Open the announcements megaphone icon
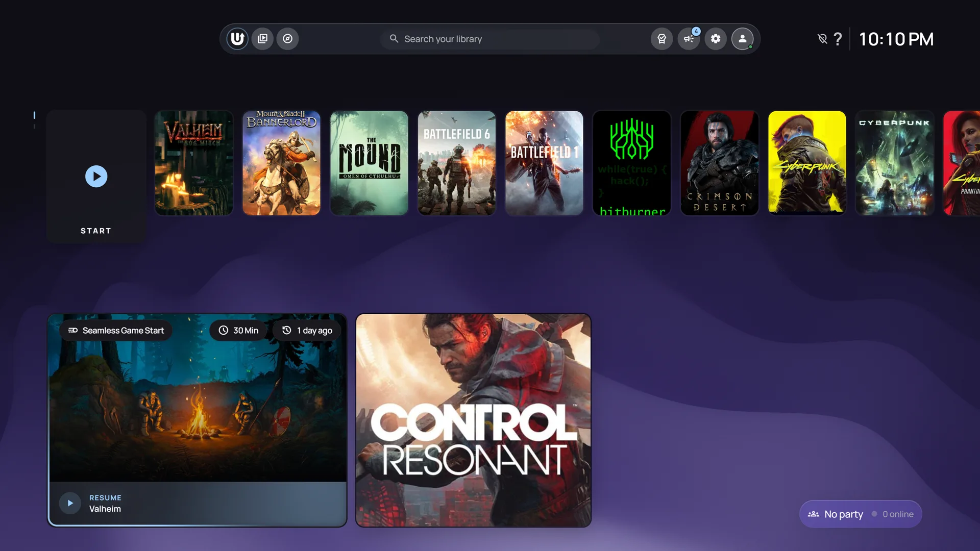The image size is (980, 551). pos(689,39)
